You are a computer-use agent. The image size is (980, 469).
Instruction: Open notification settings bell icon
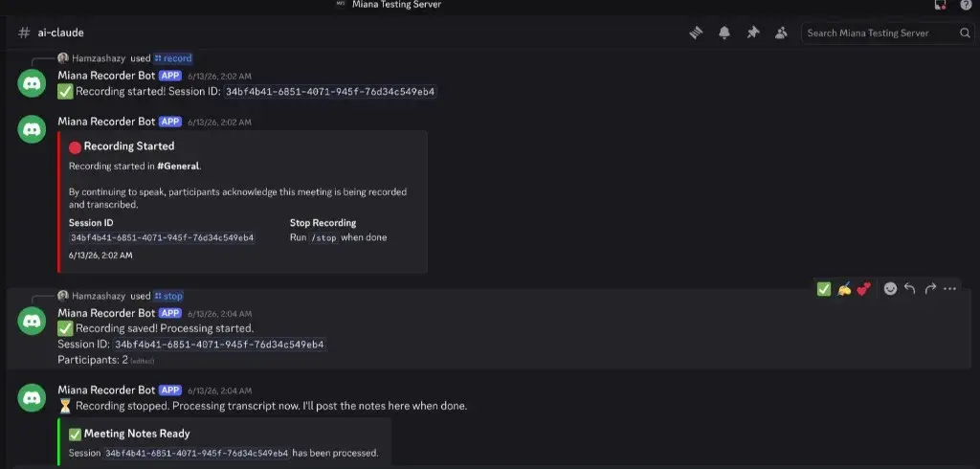pyautogui.click(x=724, y=33)
